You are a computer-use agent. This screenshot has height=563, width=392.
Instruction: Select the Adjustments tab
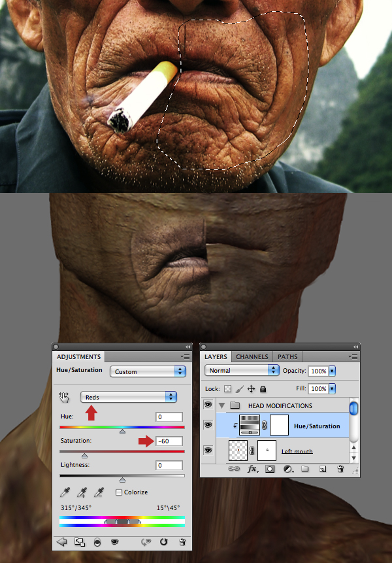click(x=78, y=356)
